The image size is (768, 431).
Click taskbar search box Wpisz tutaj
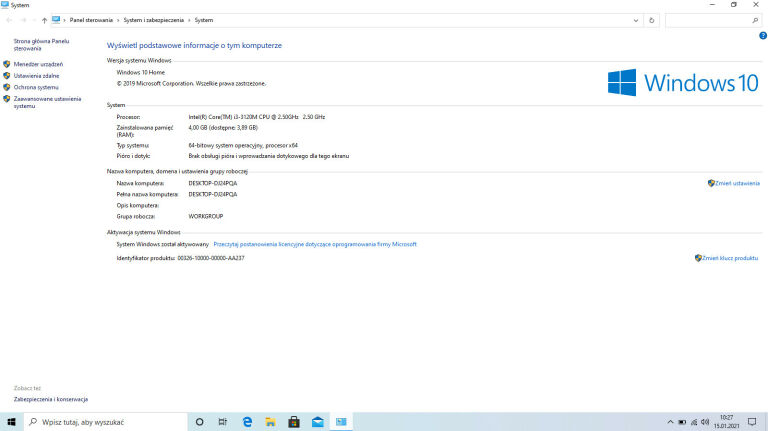click(105, 422)
